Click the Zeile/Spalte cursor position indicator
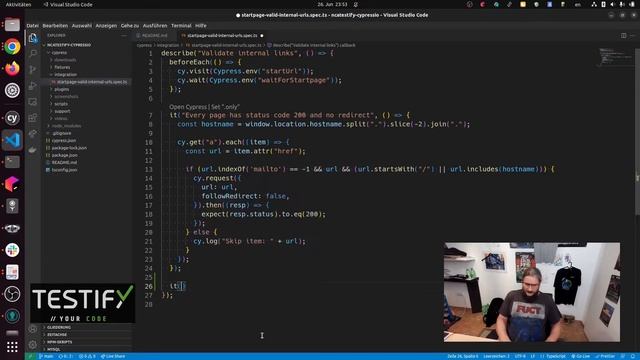This screenshot has width=640, height=360. pos(462,356)
